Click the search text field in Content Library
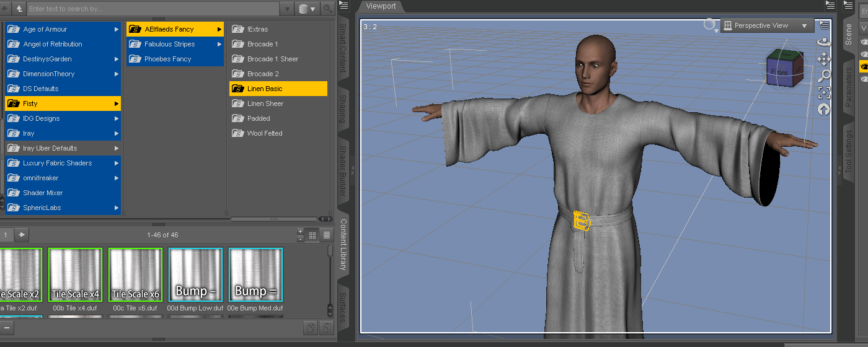The image size is (868, 347). [x=153, y=9]
